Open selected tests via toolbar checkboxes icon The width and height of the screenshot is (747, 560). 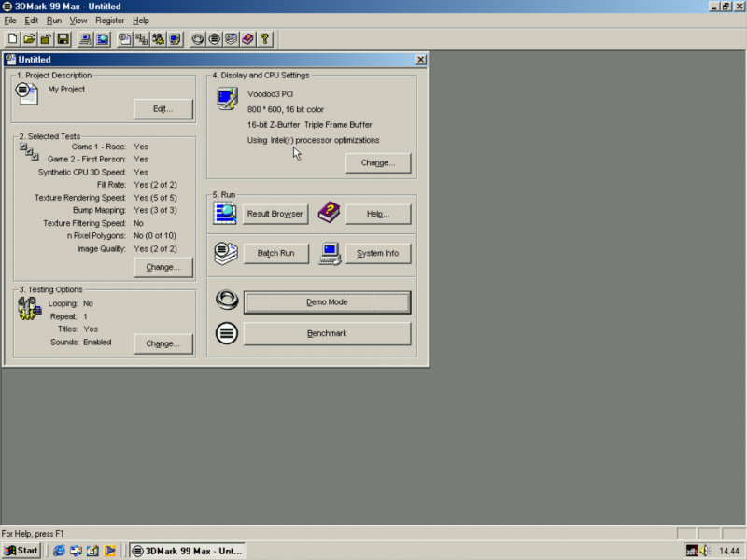click(142, 39)
